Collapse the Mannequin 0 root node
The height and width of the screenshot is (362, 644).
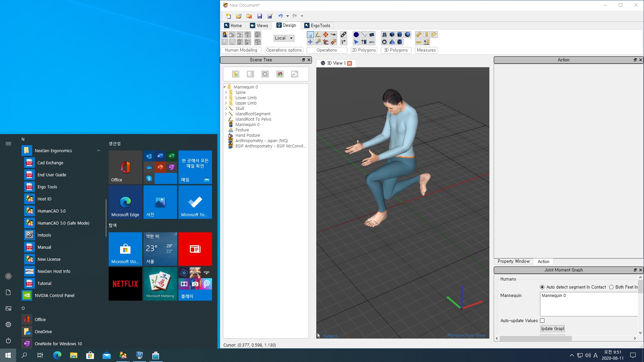pos(225,87)
